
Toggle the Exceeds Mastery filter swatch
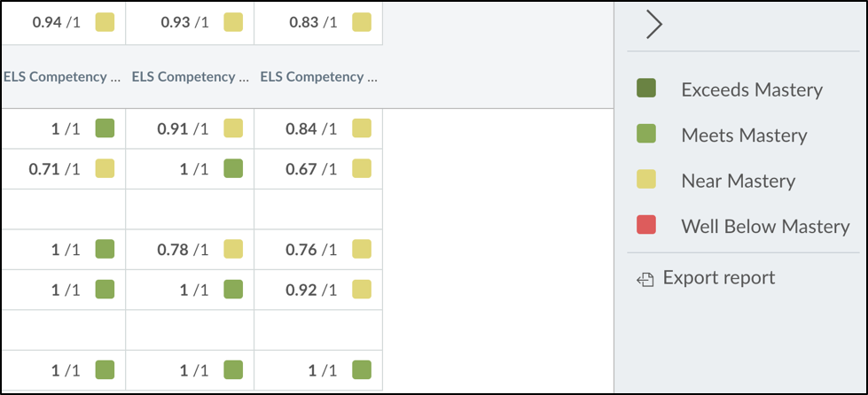pos(646,89)
